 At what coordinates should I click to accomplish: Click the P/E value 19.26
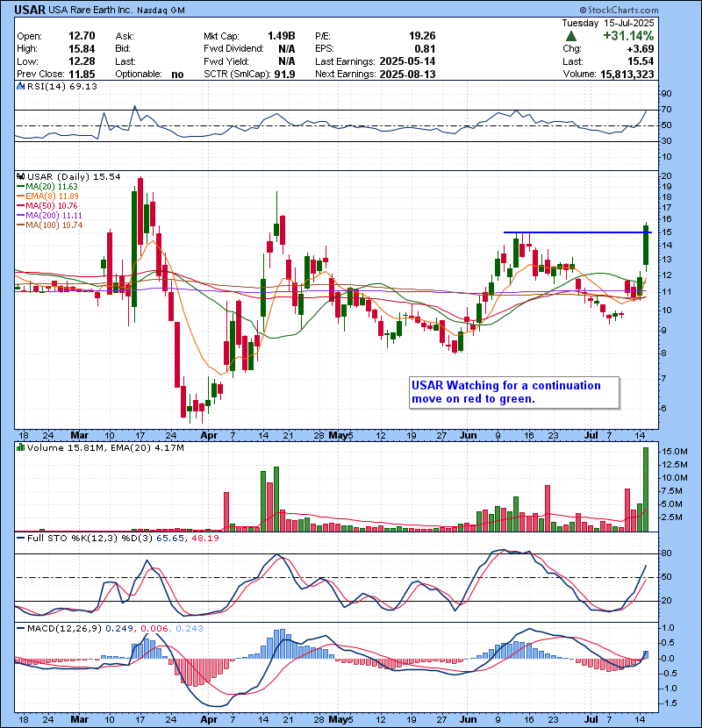422,36
